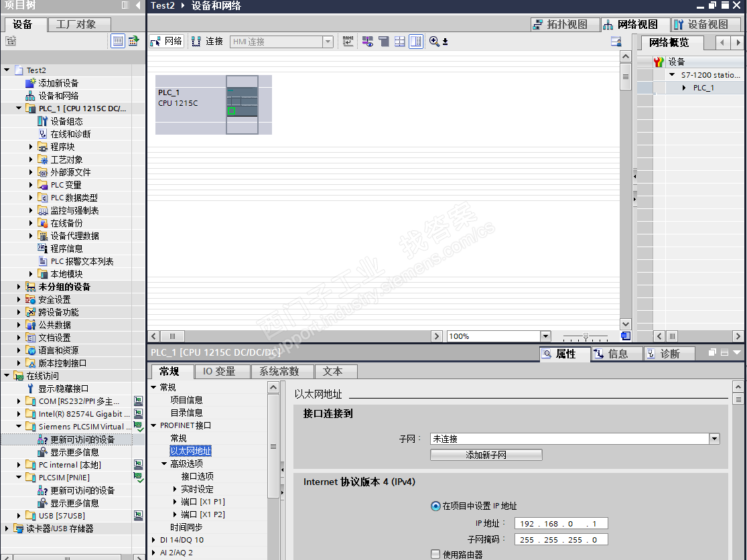Switch to 网络视图 network view tab
The width and height of the screenshot is (747, 560).
tap(635, 24)
